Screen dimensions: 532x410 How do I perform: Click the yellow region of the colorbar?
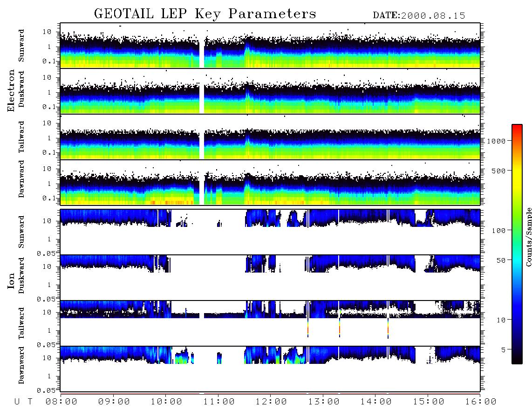[517, 177]
